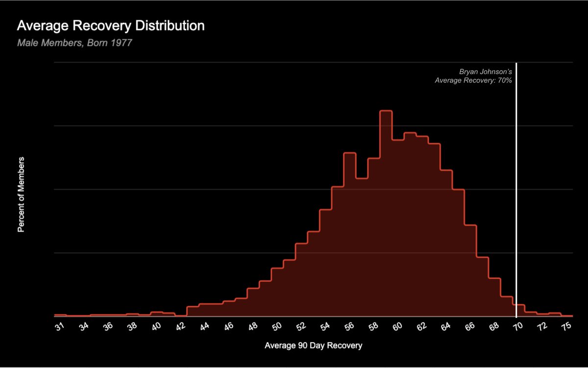
Task: Click the tallest histogram bar's top edge
Action: coord(386,111)
